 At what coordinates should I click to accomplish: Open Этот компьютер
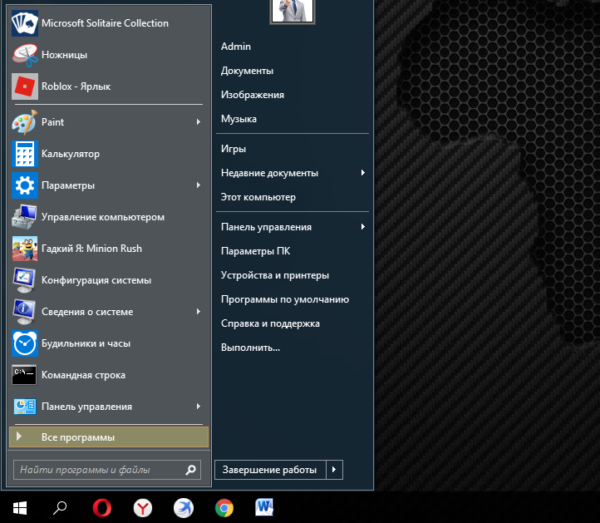pos(258,197)
